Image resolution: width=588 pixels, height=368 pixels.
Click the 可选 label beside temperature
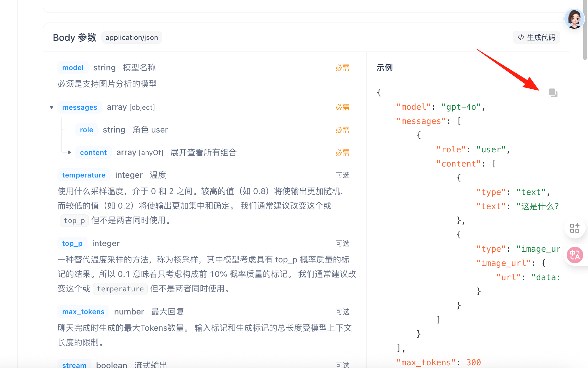click(343, 175)
